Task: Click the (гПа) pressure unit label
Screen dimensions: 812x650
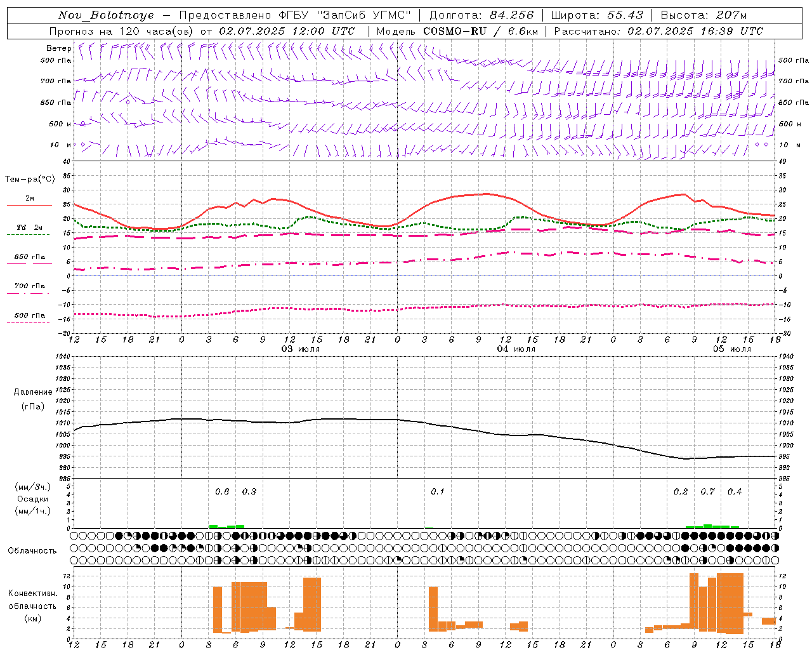Action: 33,406
